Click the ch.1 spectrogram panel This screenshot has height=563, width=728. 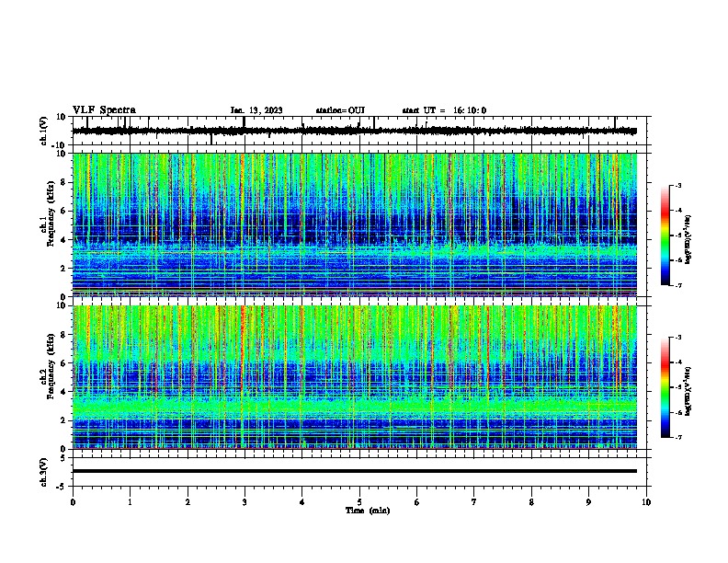pyautogui.click(x=354, y=224)
